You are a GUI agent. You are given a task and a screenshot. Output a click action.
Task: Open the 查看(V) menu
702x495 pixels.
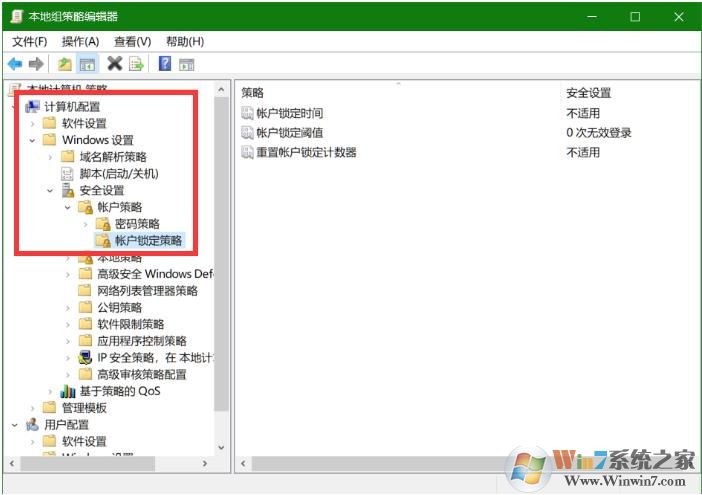click(133, 42)
